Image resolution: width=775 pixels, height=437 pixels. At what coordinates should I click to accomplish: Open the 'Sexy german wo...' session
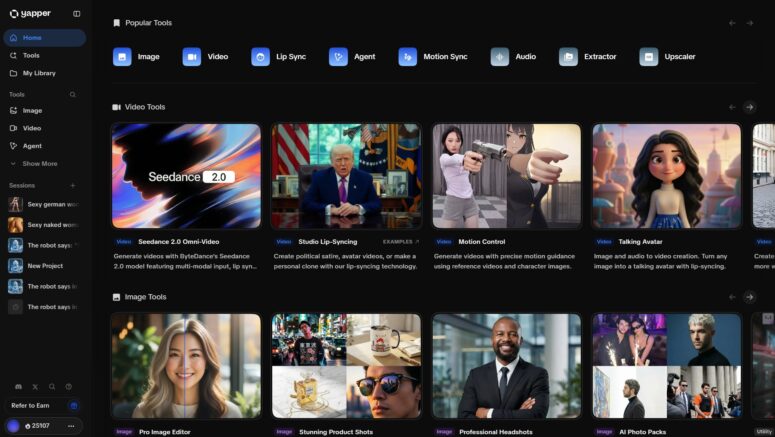pos(43,204)
